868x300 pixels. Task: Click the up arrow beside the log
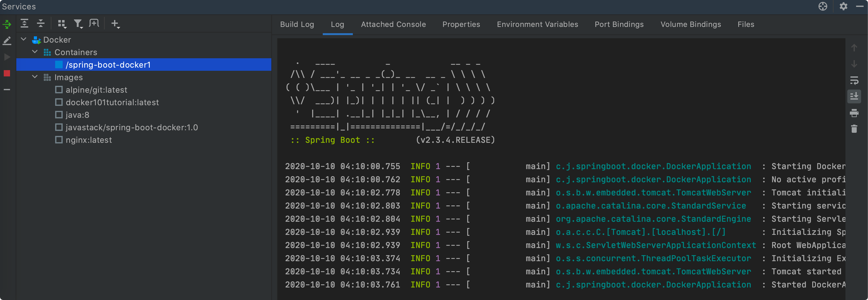pos(854,48)
